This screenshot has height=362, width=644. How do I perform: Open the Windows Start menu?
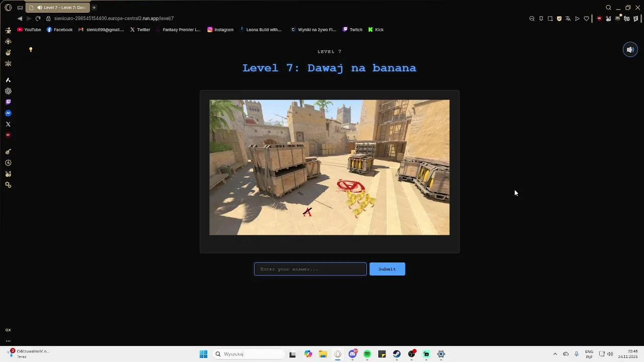203,354
